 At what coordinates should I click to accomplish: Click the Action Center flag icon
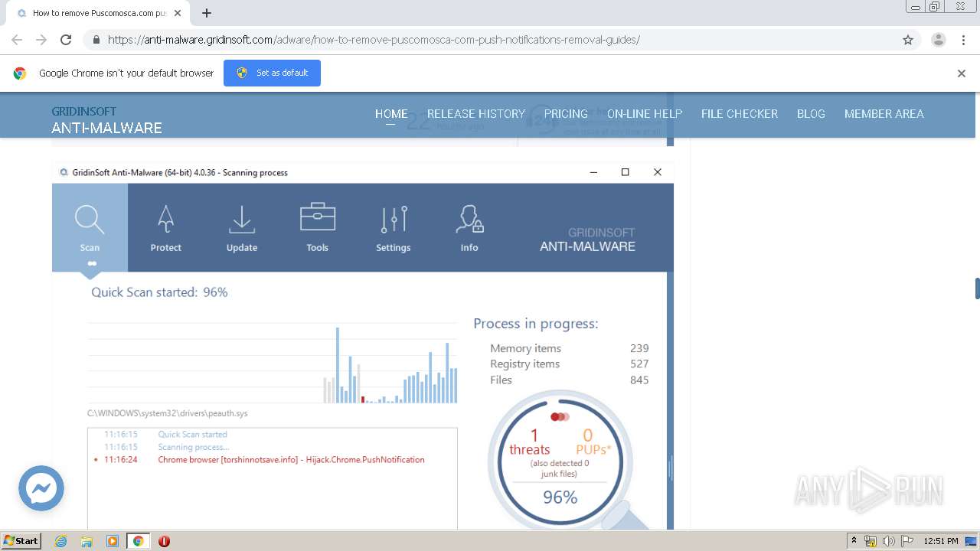[906, 541]
